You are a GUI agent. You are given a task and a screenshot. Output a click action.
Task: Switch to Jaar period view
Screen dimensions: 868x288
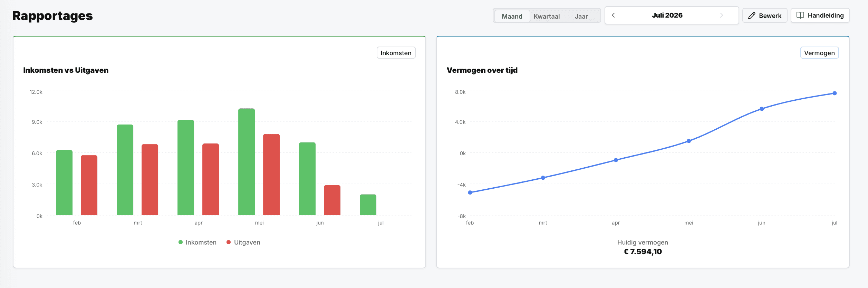tap(581, 16)
